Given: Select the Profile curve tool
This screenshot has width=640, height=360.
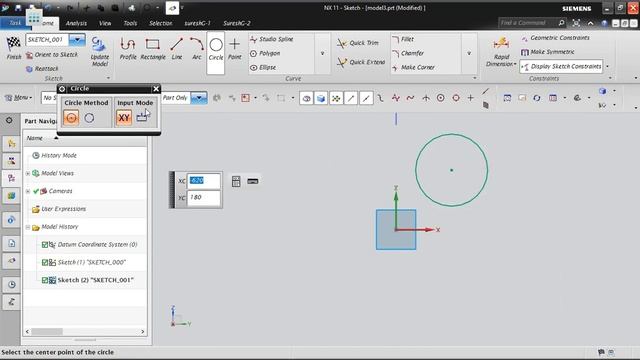Looking at the screenshot, I should point(128,49).
